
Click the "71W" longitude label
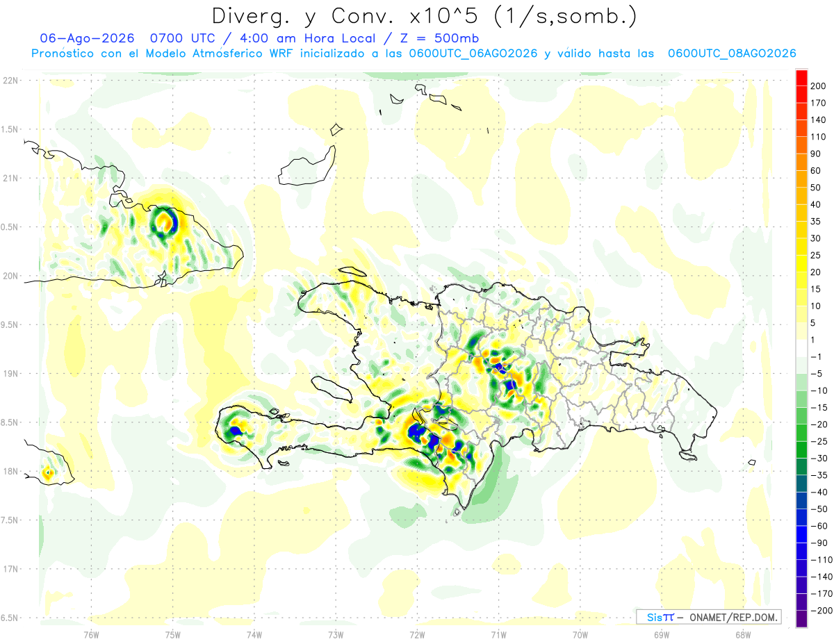coord(498,635)
